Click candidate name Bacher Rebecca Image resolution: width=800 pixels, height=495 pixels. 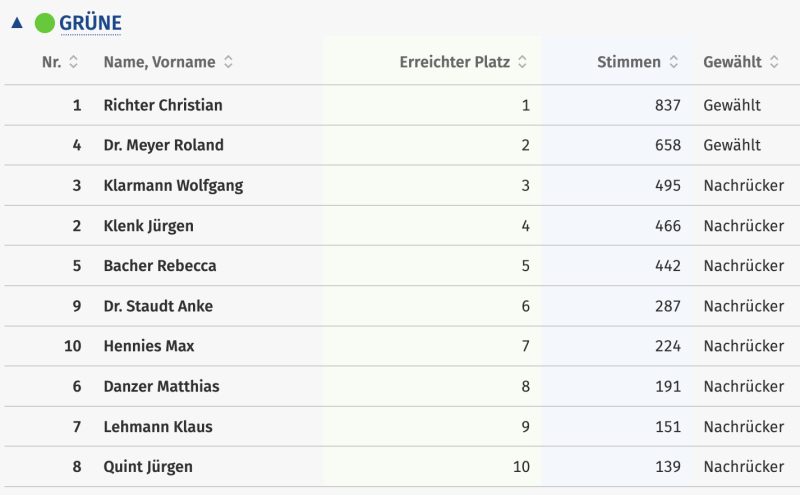tap(160, 266)
